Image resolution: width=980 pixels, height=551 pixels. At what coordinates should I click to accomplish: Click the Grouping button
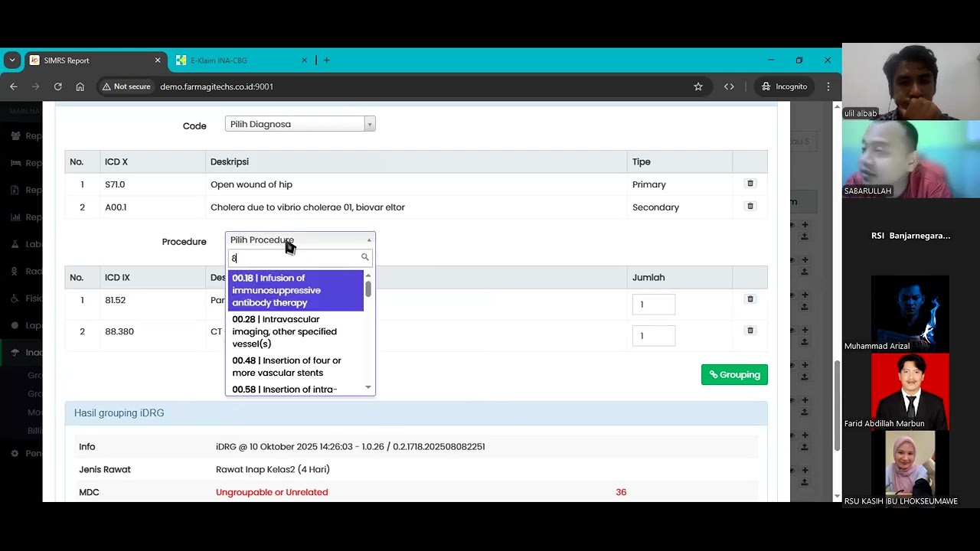(x=734, y=374)
